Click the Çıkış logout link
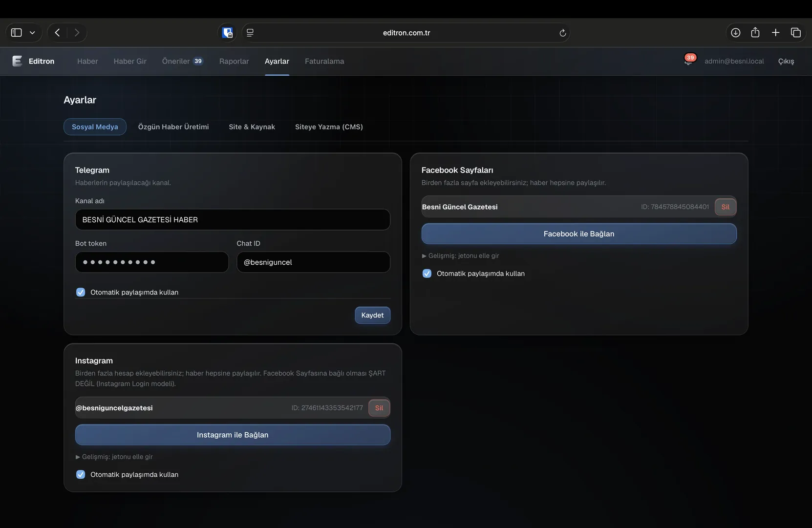Image resolution: width=812 pixels, height=528 pixels. tap(786, 61)
